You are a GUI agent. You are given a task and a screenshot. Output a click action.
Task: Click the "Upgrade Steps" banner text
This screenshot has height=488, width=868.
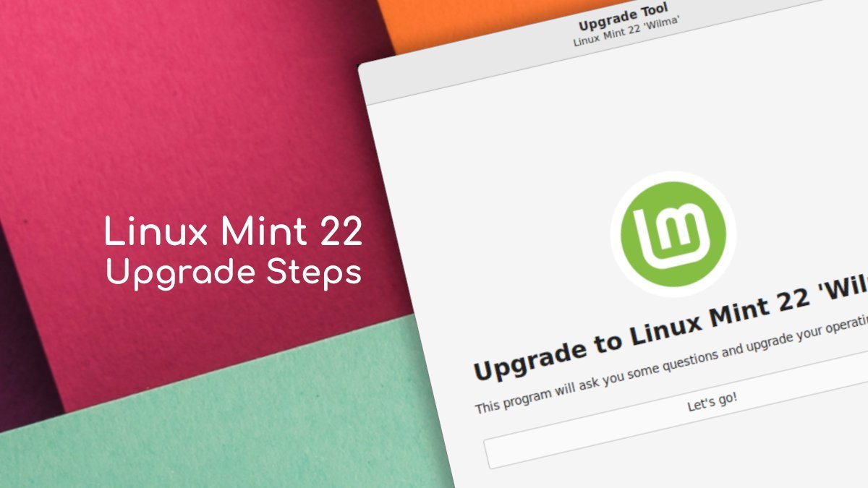[x=234, y=273]
